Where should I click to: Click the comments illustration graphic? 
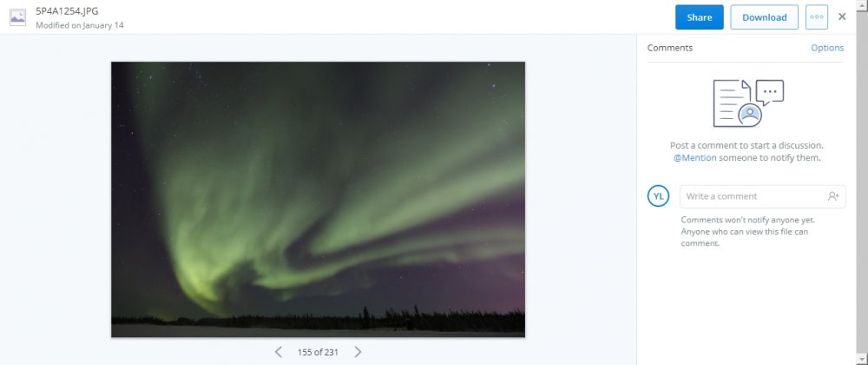tap(748, 103)
